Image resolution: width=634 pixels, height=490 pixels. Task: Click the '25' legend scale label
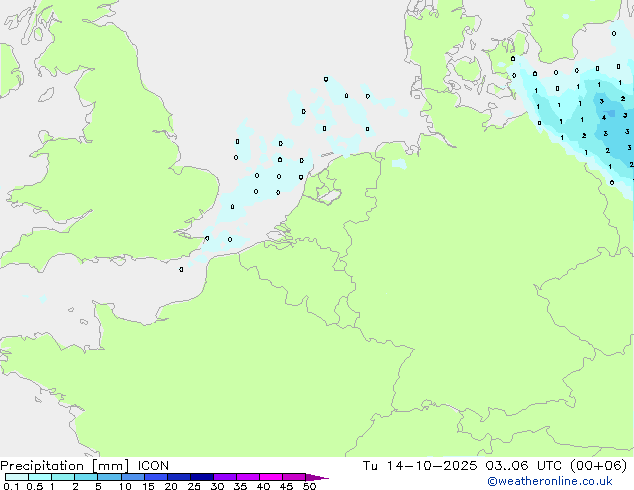[x=194, y=486]
